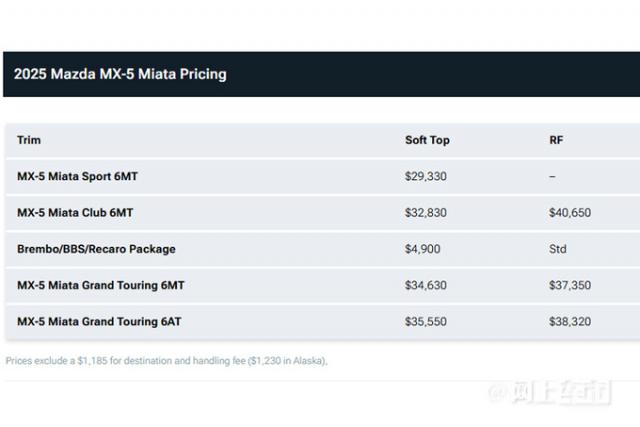Click the Std value in RF column
The image size is (640, 427).
point(558,249)
